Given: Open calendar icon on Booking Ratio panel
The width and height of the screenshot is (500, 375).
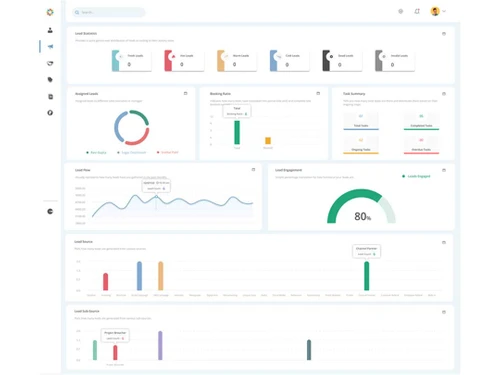Looking at the screenshot, I should 318,94.
